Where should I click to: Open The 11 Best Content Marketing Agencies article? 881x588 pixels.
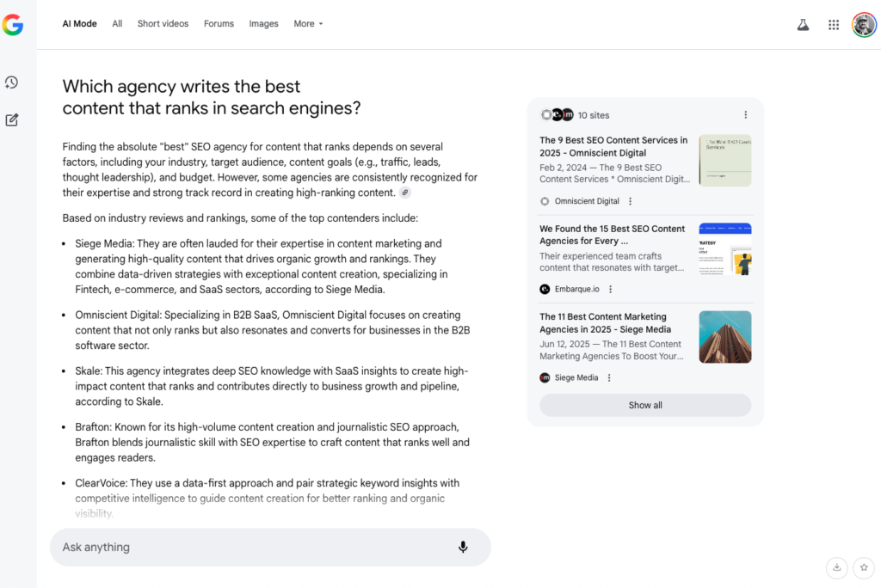click(x=605, y=323)
